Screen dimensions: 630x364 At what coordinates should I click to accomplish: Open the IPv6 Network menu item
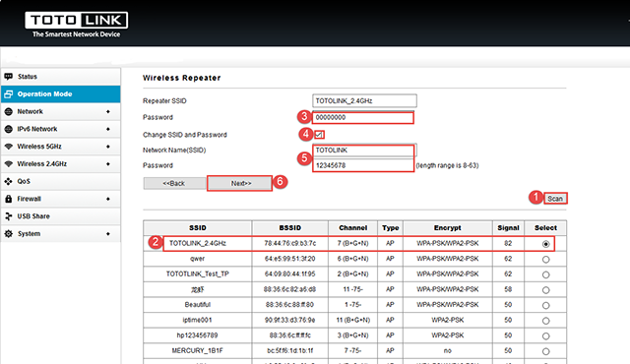point(60,129)
